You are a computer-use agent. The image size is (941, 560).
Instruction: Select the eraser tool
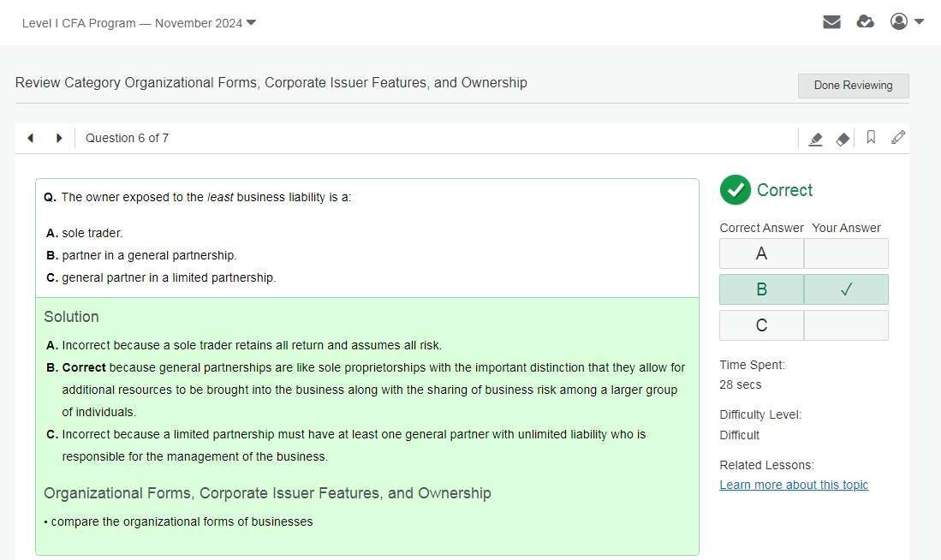coord(843,139)
